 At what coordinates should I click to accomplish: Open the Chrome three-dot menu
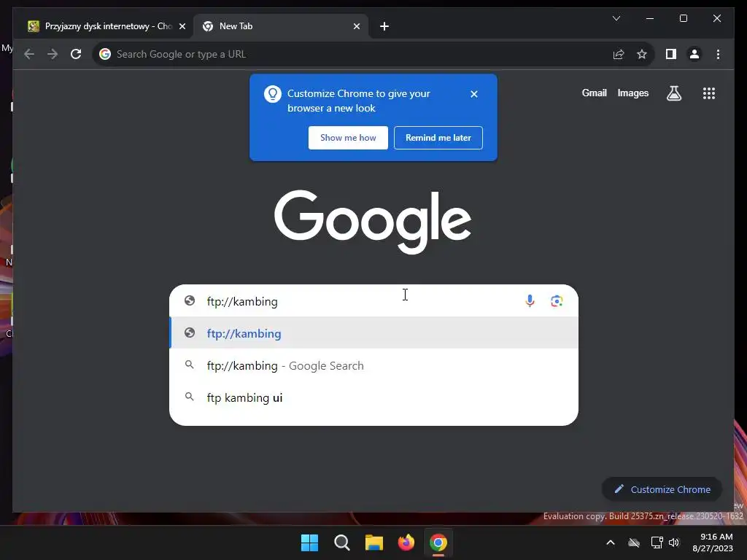[718, 54]
